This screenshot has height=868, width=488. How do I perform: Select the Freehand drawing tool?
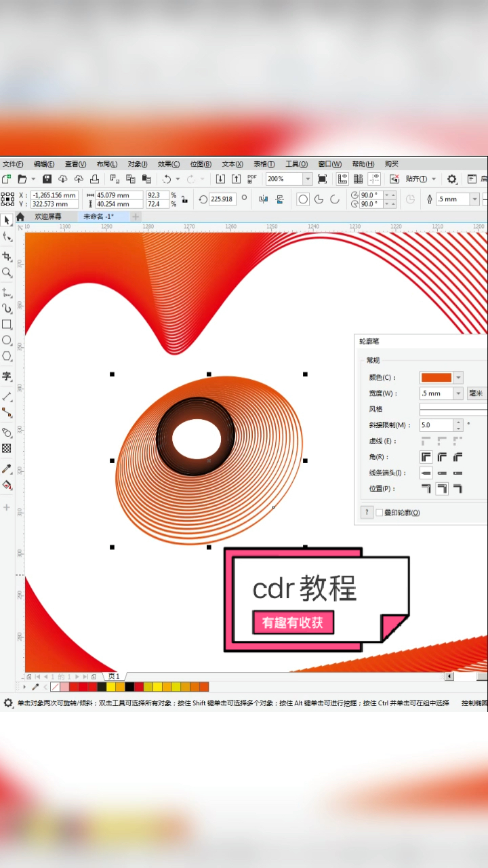point(7,292)
